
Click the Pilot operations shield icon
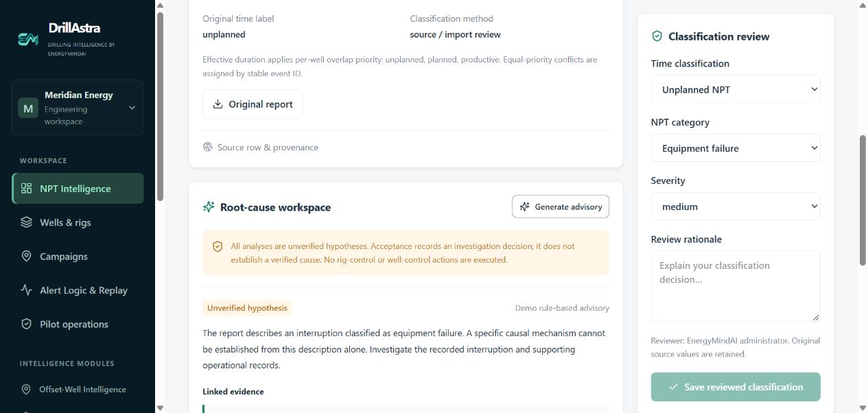27,324
